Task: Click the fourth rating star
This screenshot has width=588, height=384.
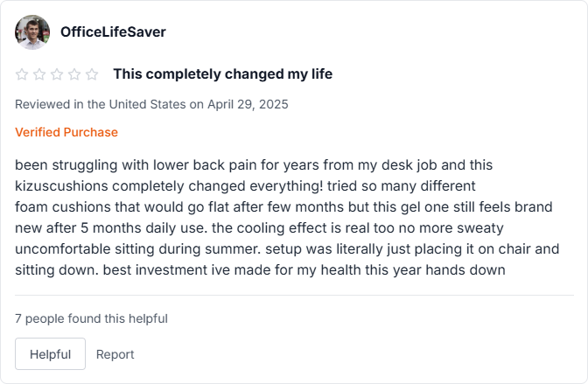Action: [x=74, y=74]
